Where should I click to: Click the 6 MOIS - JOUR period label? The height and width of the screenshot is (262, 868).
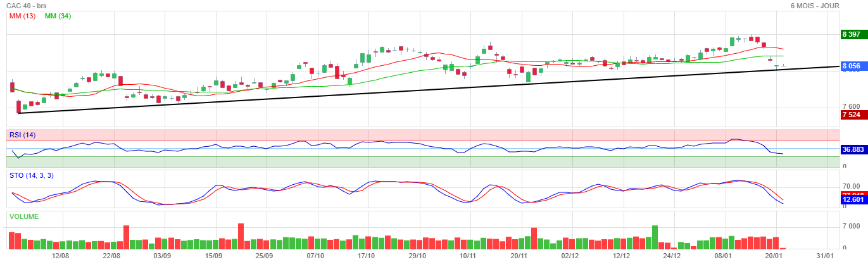coord(815,6)
